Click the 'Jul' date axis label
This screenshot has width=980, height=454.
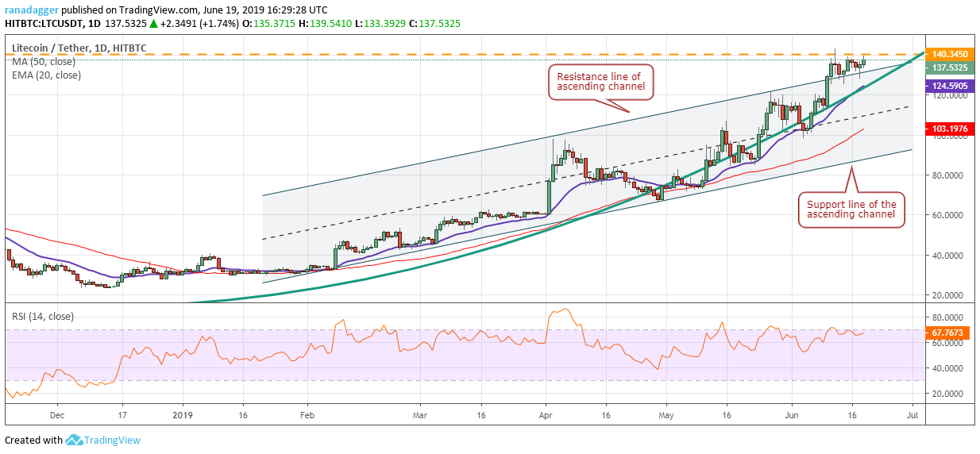(912, 414)
